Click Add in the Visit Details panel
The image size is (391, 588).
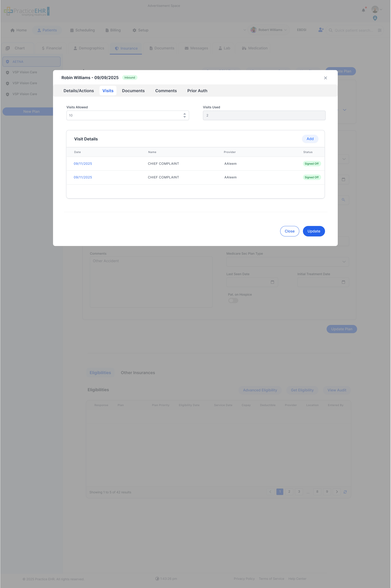coord(310,139)
